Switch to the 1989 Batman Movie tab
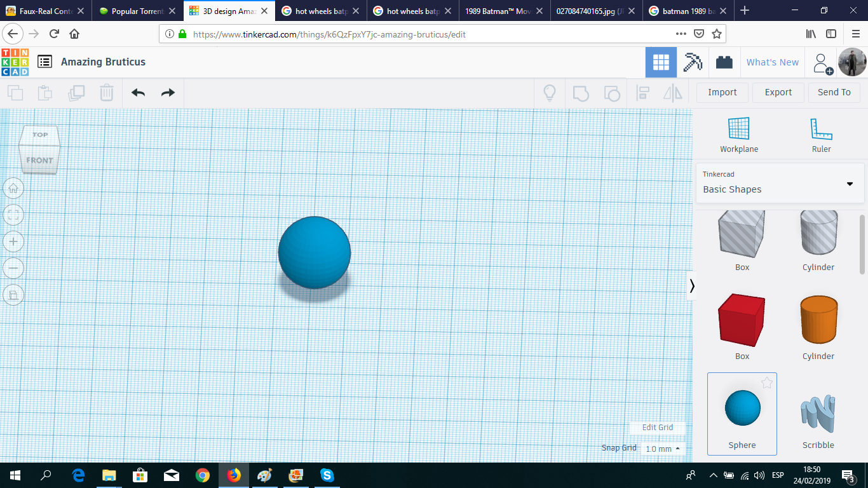This screenshot has height=488, width=868. coord(506,11)
